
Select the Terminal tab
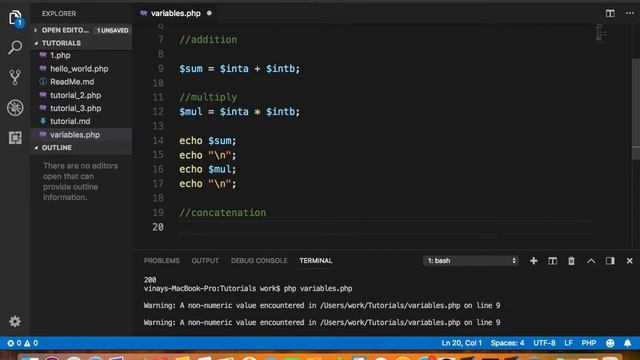coord(316,261)
